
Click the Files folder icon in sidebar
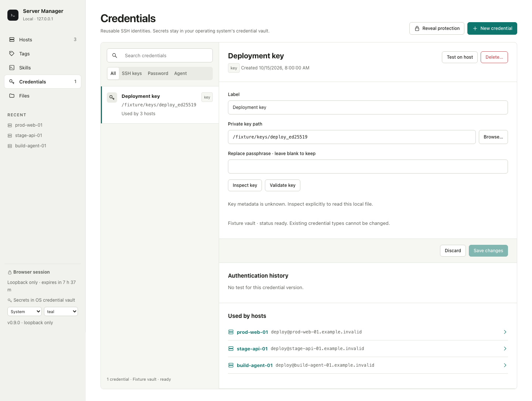point(12,96)
